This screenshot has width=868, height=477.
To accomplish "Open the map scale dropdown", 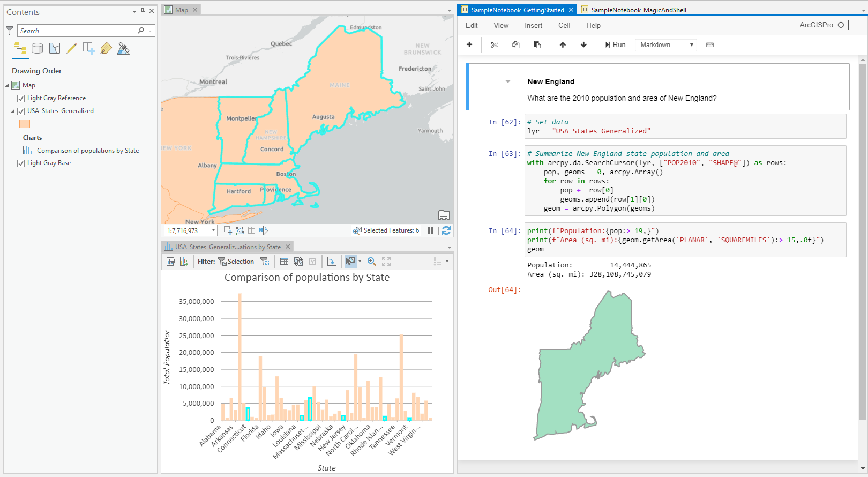I will tap(213, 230).
